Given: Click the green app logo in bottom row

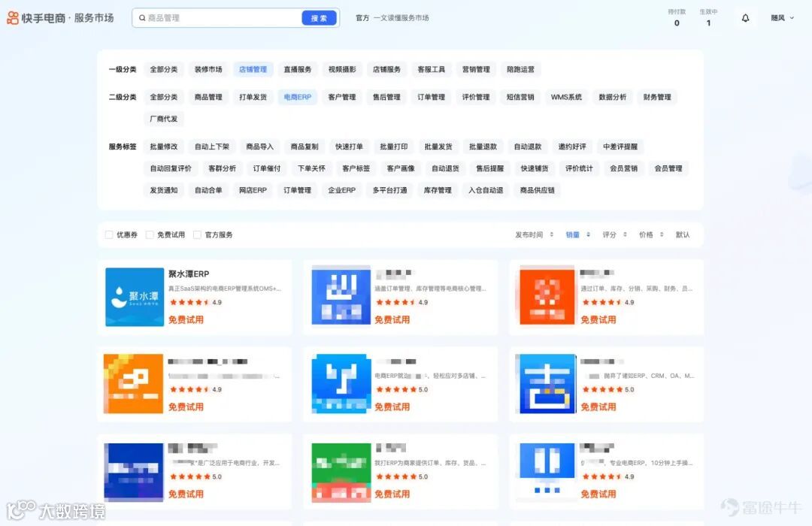Looking at the screenshot, I should (340, 470).
